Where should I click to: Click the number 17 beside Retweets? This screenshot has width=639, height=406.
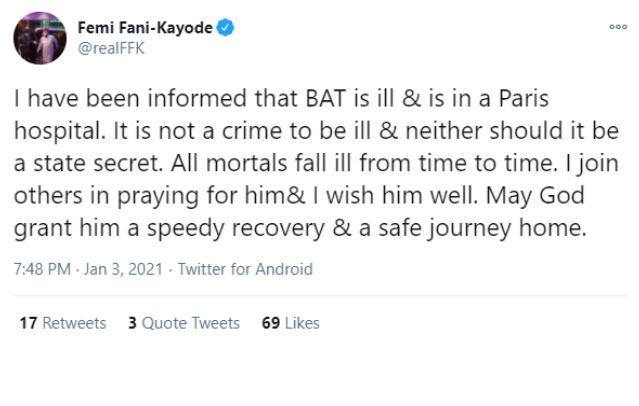[x=28, y=323]
